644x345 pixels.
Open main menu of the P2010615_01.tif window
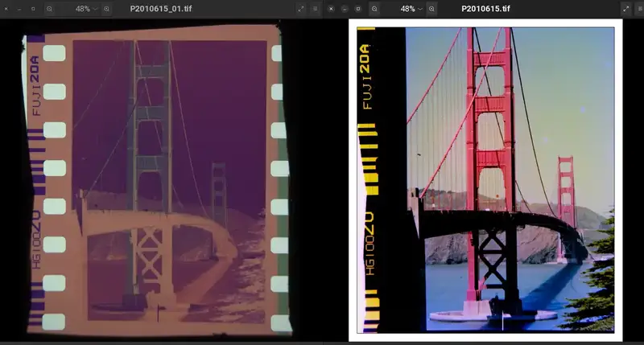315,9
